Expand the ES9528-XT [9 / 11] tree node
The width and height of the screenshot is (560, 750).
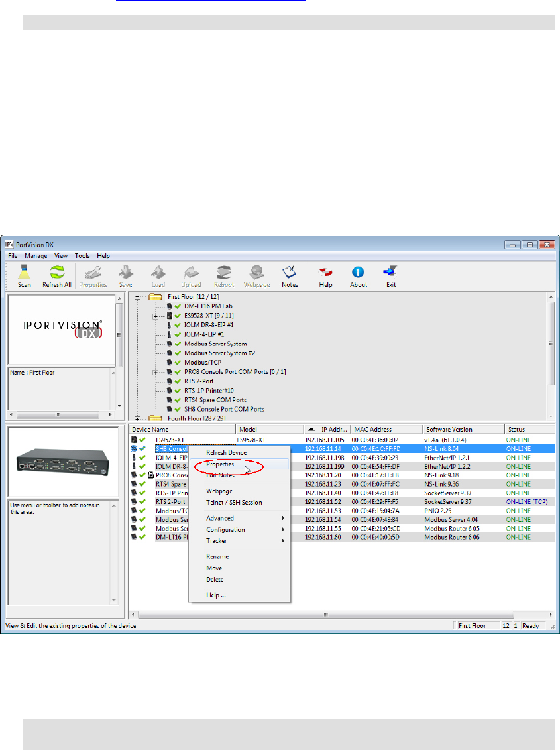156,316
